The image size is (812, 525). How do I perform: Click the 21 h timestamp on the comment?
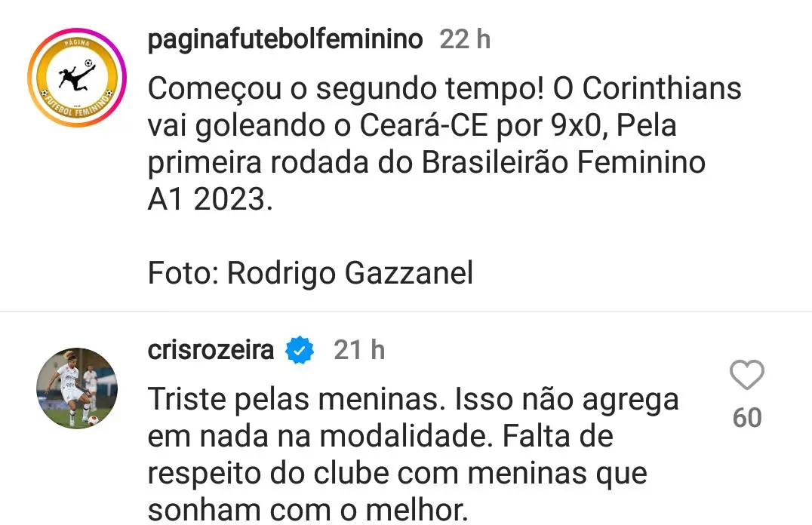pos(358,349)
